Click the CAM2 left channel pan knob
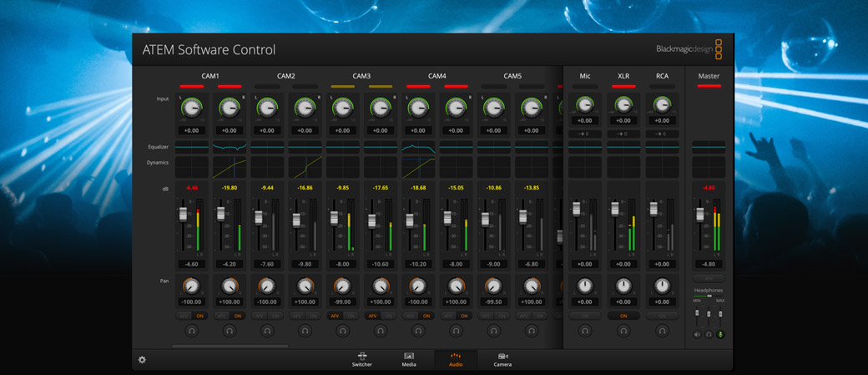This screenshot has height=375, width=868. (266, 286)
